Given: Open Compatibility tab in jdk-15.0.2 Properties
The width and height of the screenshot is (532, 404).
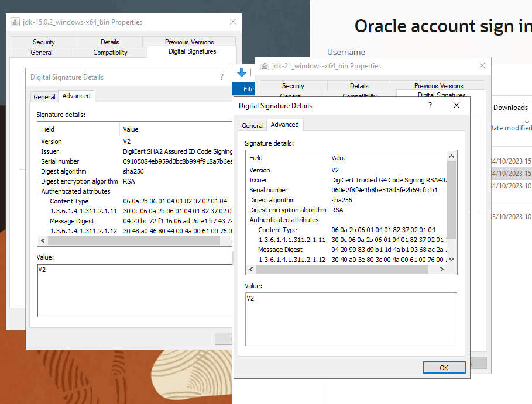Looking at the screenshot, I should click(110, 53).
